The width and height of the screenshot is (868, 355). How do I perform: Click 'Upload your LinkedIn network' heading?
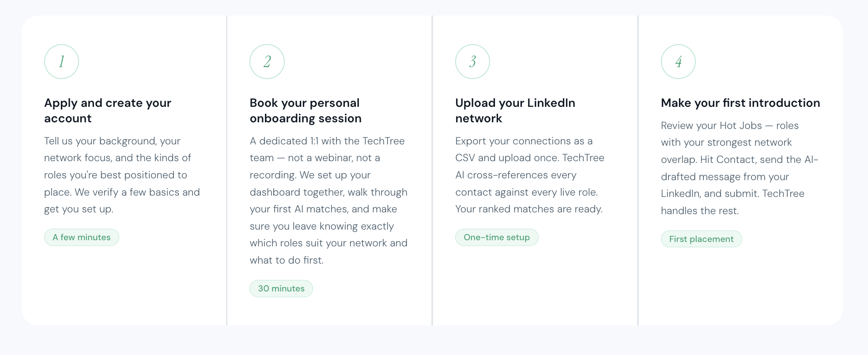[515, 110]
